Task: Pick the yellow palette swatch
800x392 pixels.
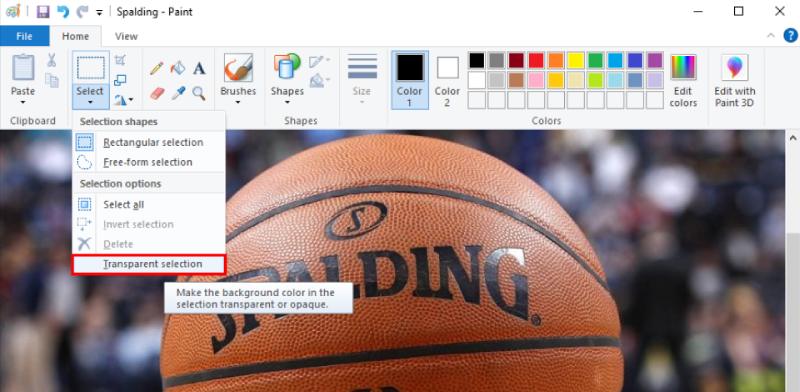Action: [576, 60]
